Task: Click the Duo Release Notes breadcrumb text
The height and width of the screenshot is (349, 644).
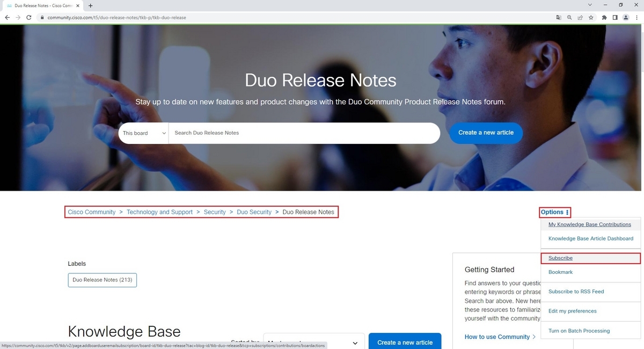Action: (308, 212)
